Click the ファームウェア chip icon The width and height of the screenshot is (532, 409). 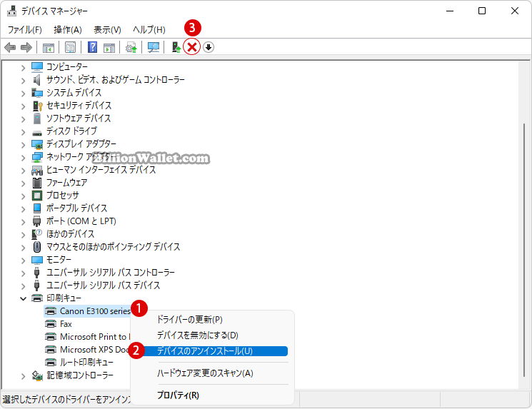37,183
